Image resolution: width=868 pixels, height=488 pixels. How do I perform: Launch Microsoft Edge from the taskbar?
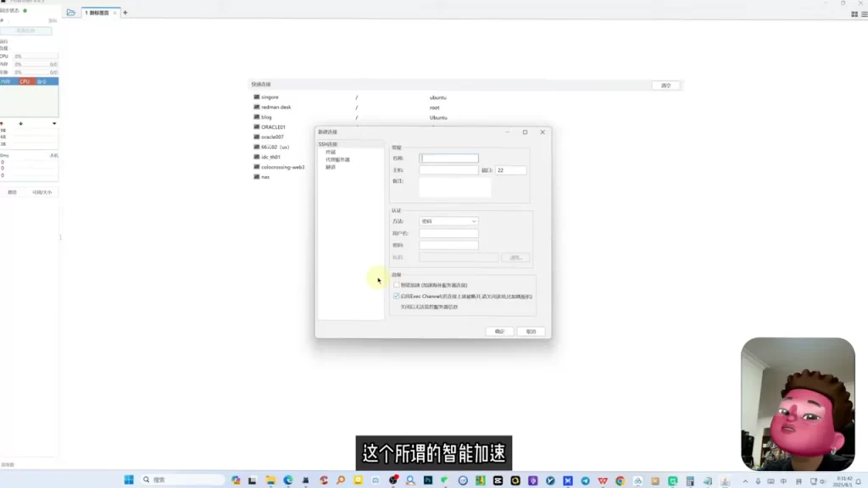[288, 480]
